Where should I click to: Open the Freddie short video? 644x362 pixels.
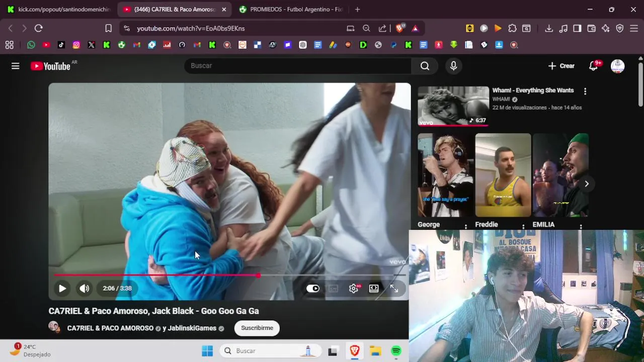coord(503,175)
